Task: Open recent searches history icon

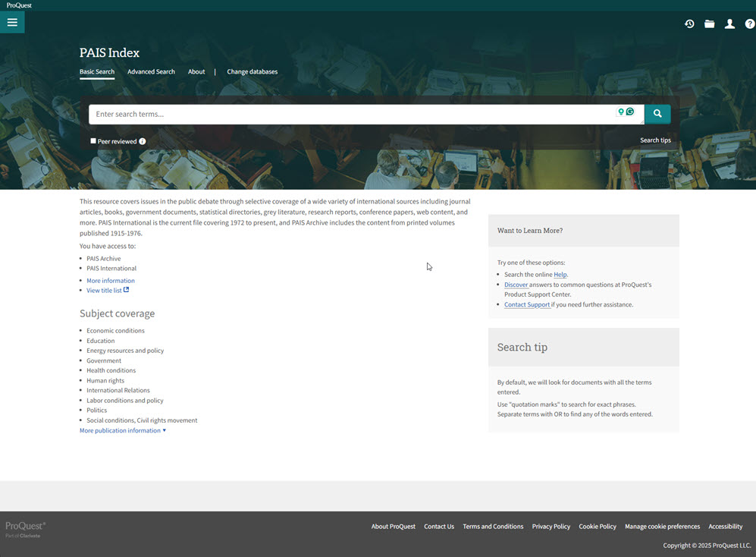Action: click(689, 24)
